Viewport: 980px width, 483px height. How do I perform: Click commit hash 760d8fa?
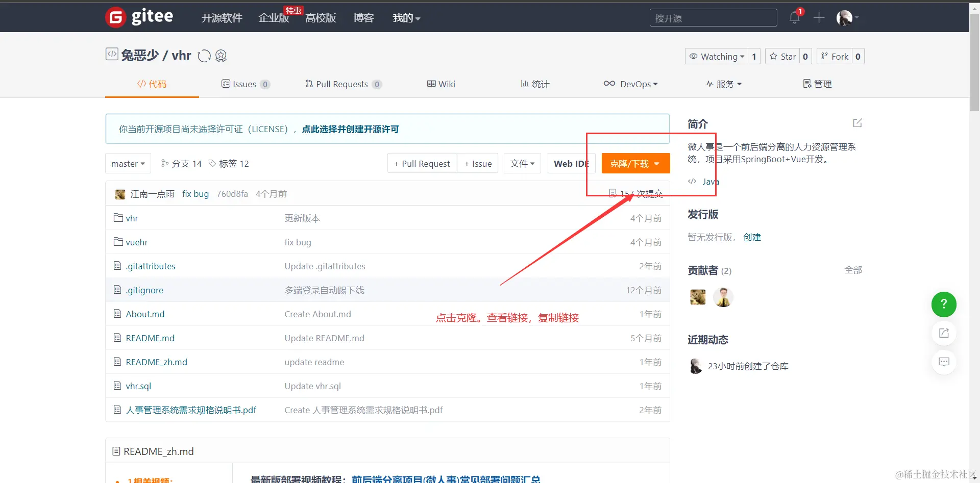coord(232,194)
